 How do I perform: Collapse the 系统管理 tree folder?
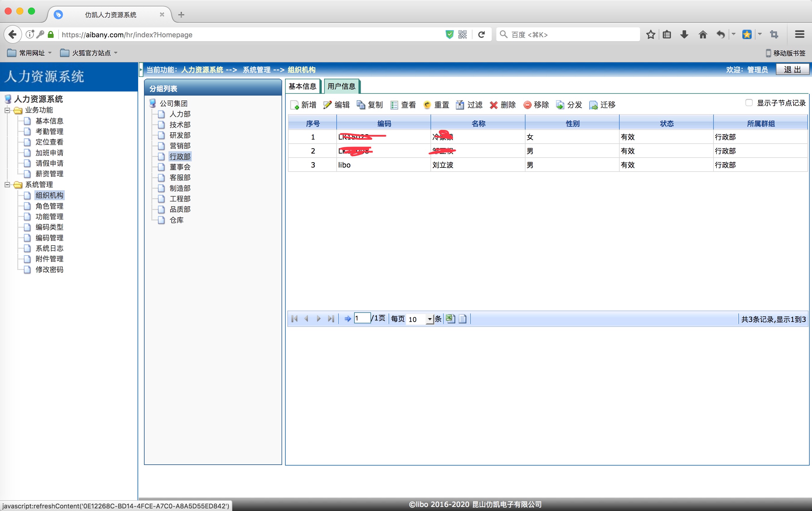(7, 184)
